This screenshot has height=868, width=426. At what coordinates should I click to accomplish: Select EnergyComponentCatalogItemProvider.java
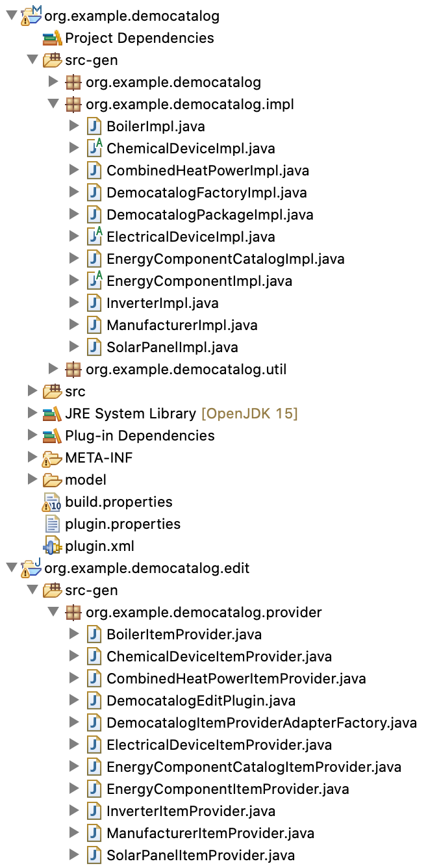coord(254,767)
